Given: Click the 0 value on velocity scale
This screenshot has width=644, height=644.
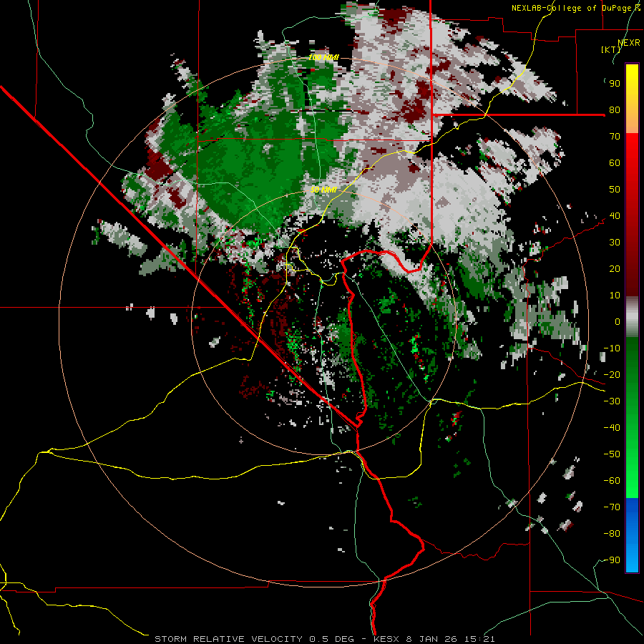Looking at the screenshot, I should click(618, 321).
